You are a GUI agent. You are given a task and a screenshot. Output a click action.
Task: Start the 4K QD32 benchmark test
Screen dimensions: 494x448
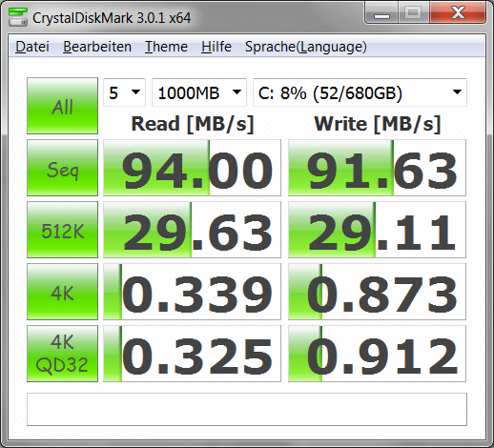(x=62, y=354)
